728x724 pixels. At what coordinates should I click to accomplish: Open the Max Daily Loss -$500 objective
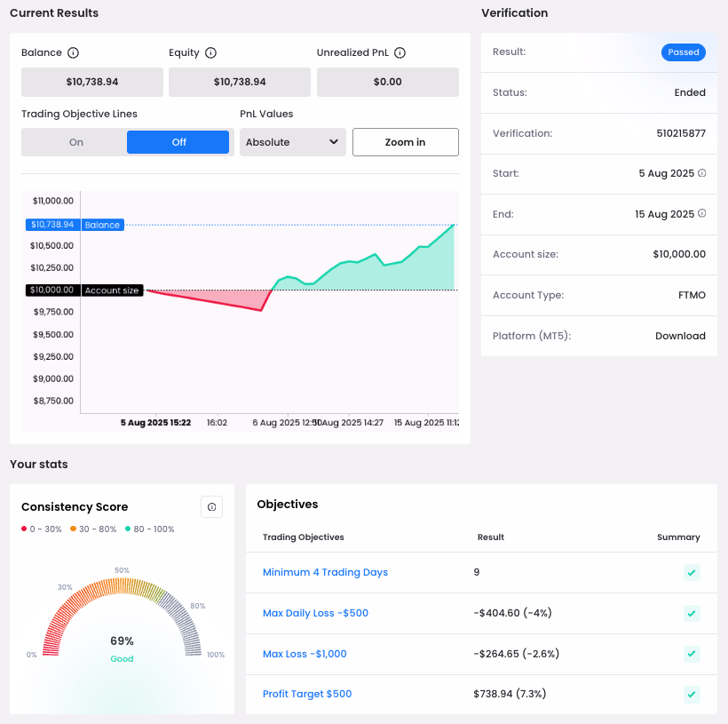(315, 613)
